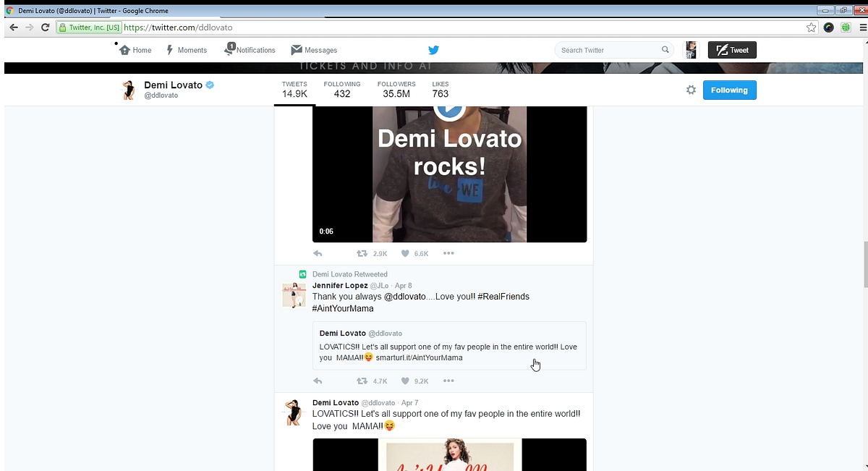The width and height of the screenshot is (868, 471).
Task: Reload the page in Chrome
Action: click(45, 27)
